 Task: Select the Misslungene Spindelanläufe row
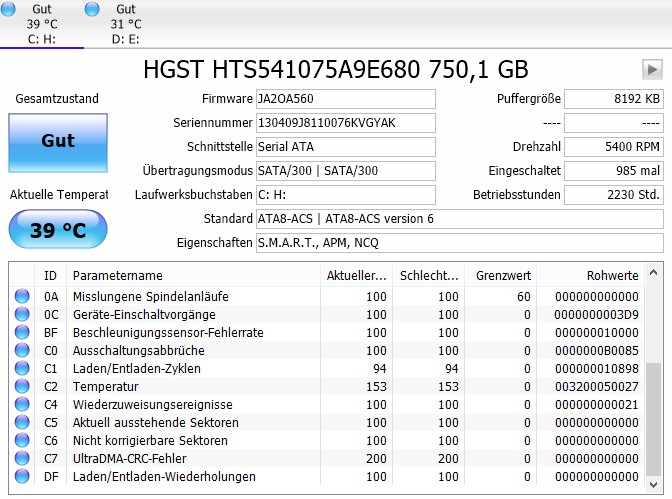pyautogui.click(x=327, y=296)
